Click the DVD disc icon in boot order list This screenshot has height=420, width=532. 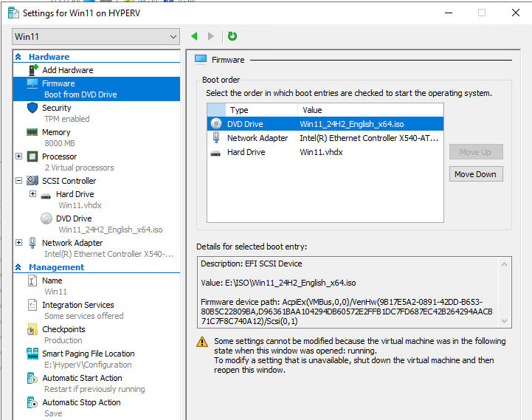click(x=216, y=123)
